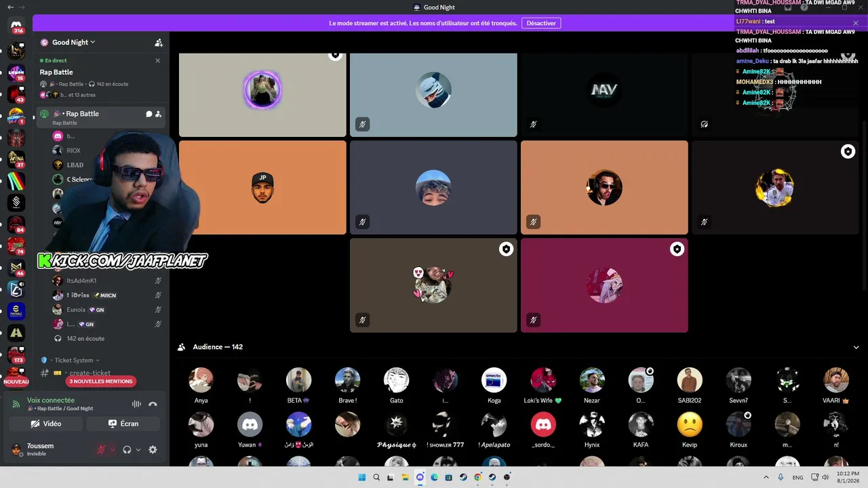This screenshot has height=488, width=868.
Task: Disconnect from the voice channel
Action: coord(153,404)
